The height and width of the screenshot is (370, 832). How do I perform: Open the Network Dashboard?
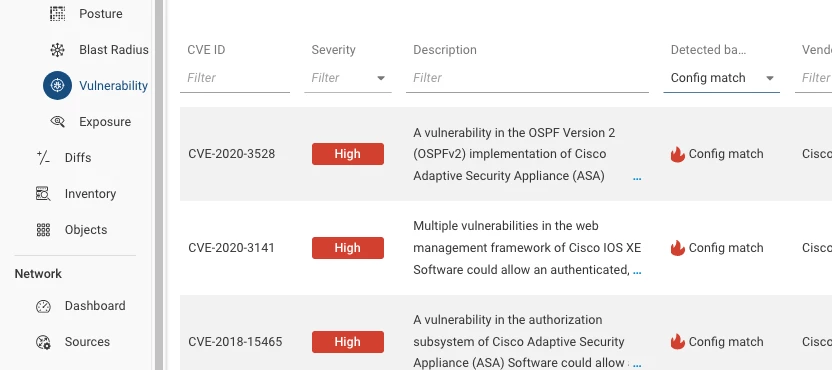click(95, 306)
